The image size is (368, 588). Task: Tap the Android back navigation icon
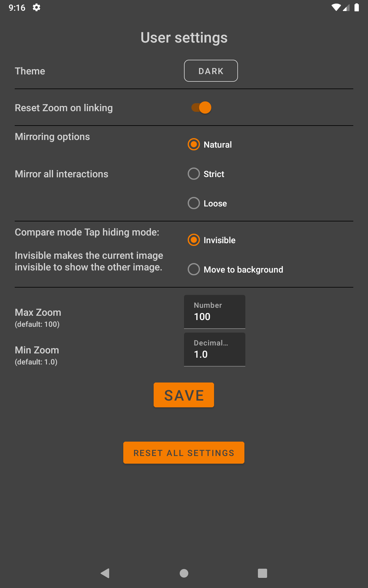coord(105,573)
